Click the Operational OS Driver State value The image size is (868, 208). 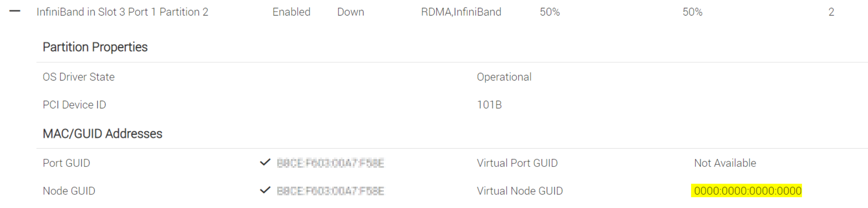(x=503, y=77)
